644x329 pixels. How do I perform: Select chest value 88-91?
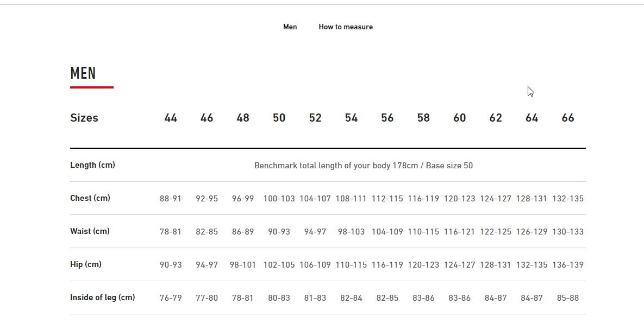pos(171,199)
